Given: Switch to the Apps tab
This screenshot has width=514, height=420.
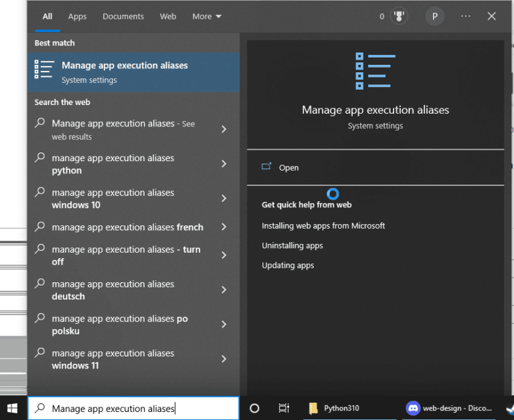Looking at the screenshot, I should (78, 17).
